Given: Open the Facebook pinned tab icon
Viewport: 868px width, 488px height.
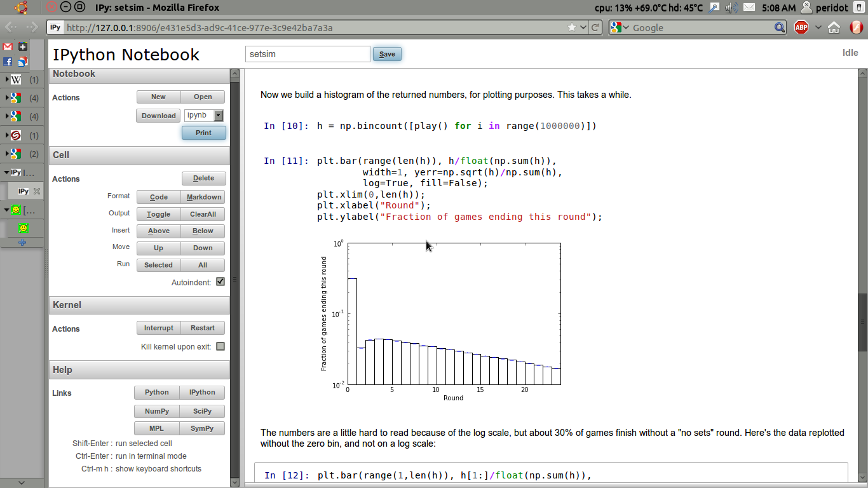Looking at the screenshot, I should coord(8,62).
